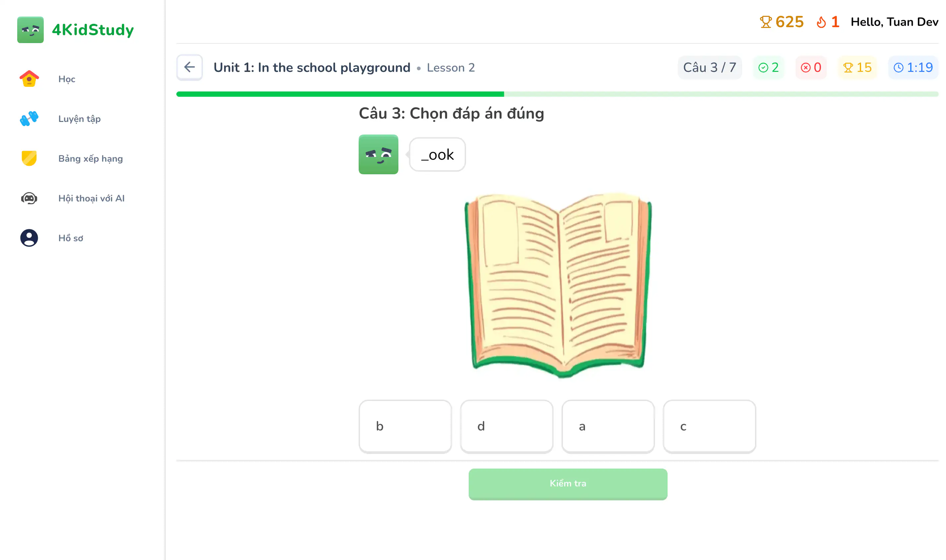Click the clock timer showing 1:19
Image resolution: width=946 pixels, height=560 pixels.
click(x=913, y=67)
